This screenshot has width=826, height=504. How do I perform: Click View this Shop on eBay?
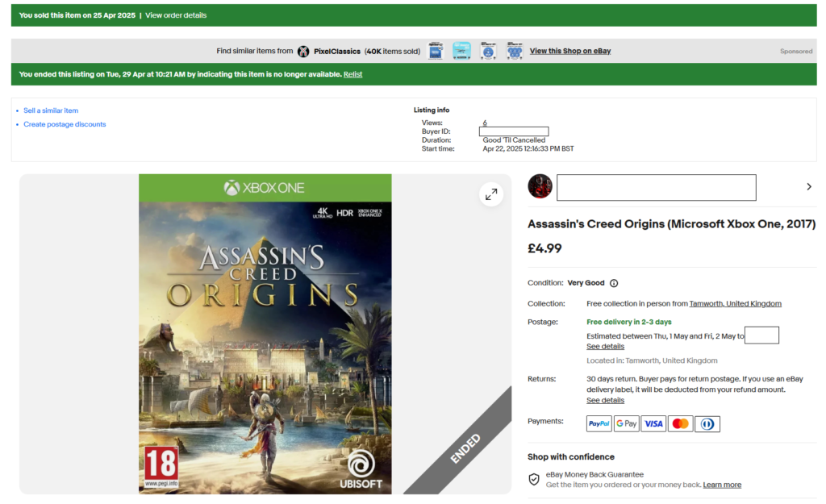(570, 51)
